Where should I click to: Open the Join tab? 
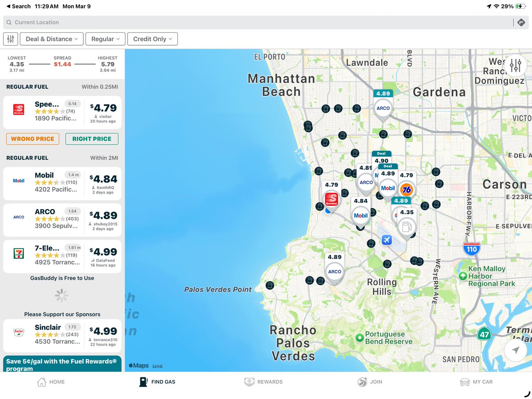pos(370,382)
